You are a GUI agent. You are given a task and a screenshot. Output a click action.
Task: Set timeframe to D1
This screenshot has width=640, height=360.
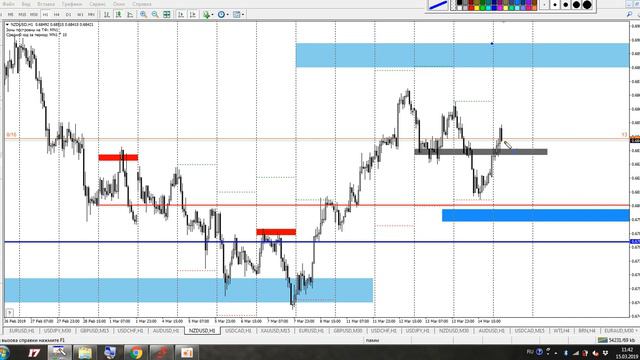point(68,14)
